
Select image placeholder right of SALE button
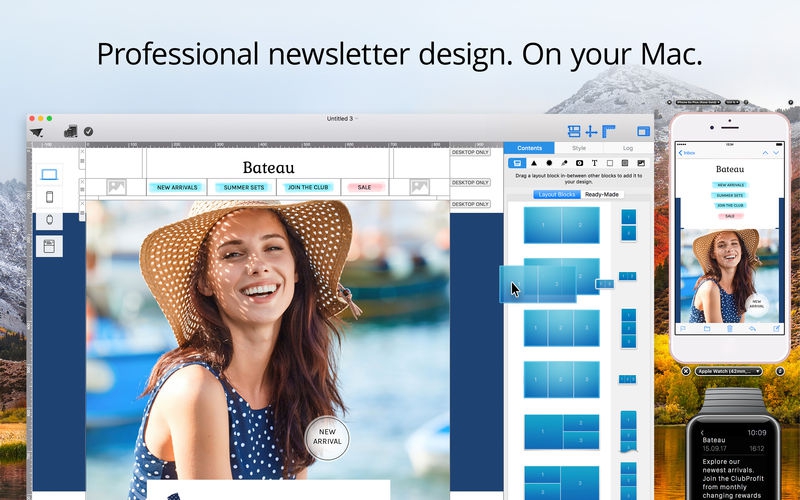pyautogui.click(x=419, y=187)
